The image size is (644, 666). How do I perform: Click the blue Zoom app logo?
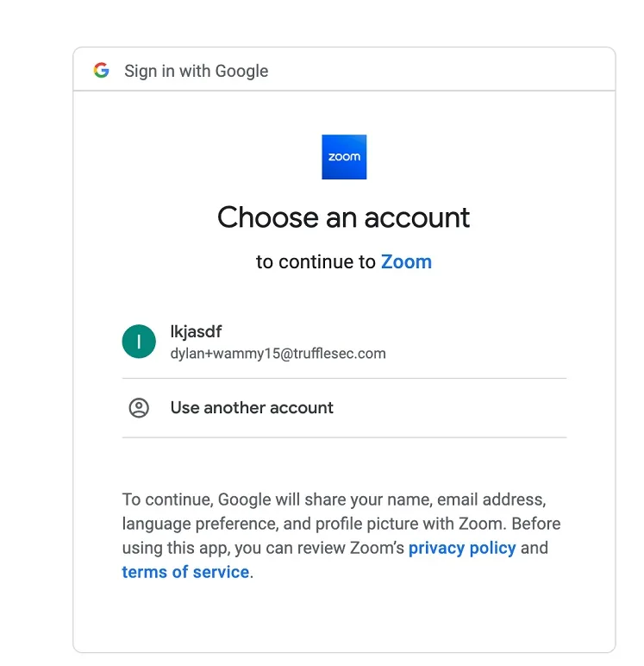coord(344,157)
